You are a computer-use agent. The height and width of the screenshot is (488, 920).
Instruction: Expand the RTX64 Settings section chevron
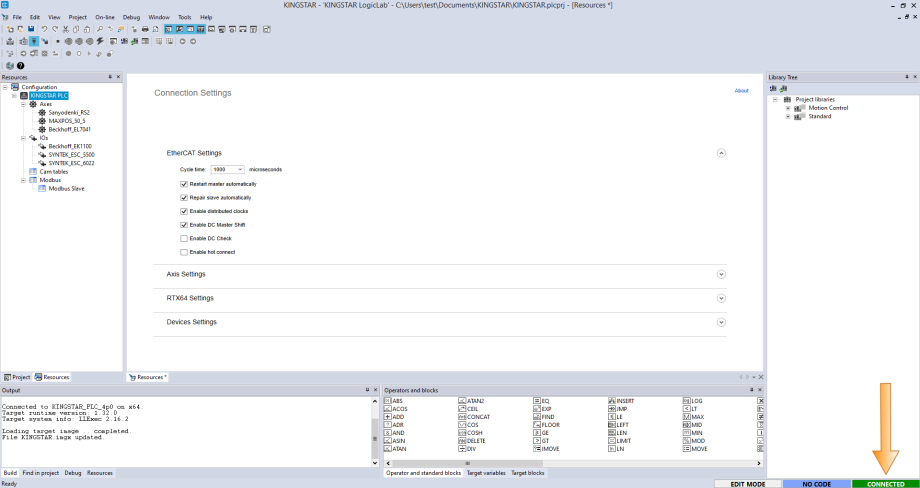coord(721,298)
